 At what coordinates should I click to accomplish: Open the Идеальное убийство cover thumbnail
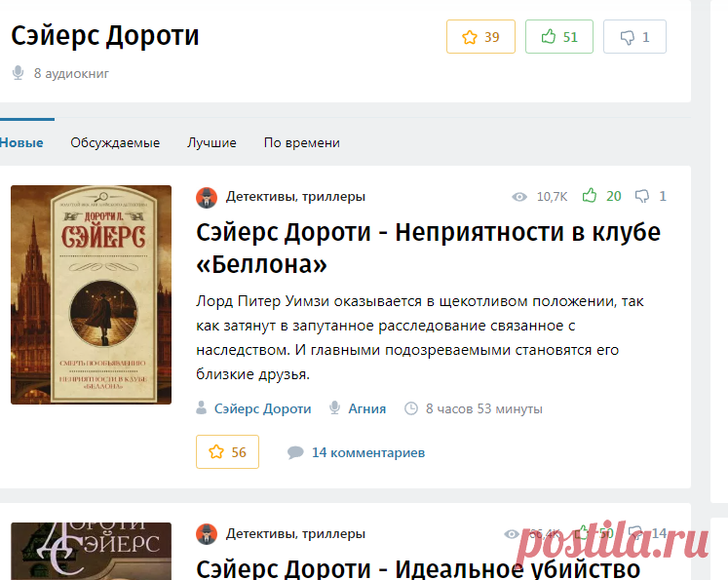coord(91,551)
